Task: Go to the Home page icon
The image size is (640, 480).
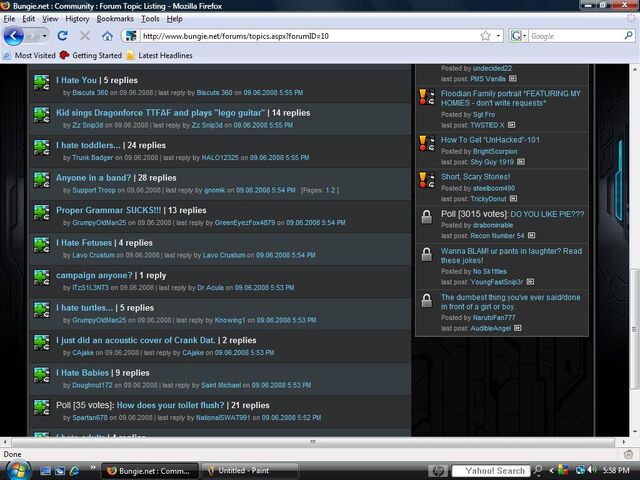Action: (x=107, y=36)
